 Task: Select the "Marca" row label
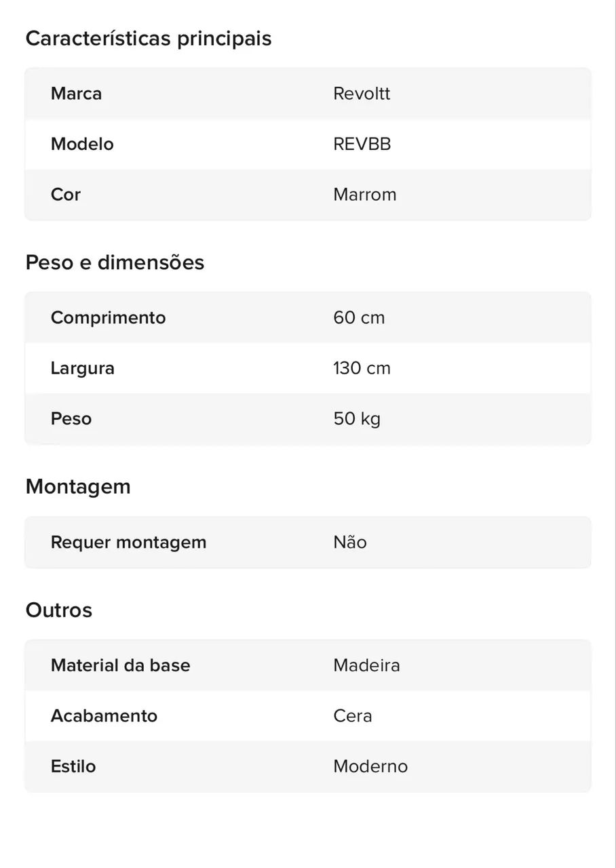[76, 94]
